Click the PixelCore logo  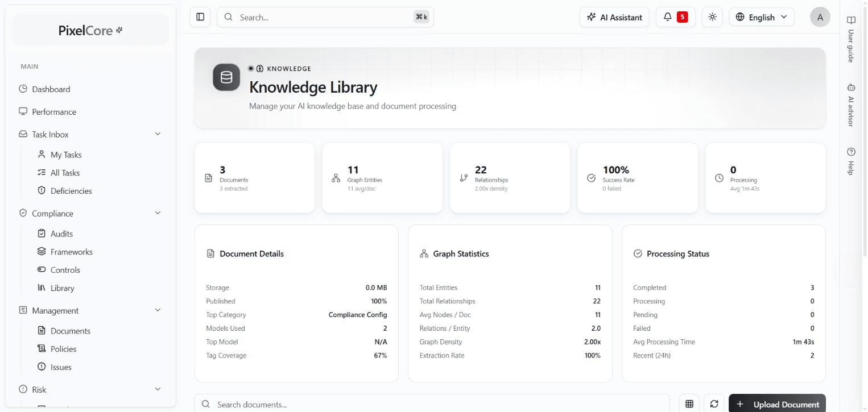(90, 31)
